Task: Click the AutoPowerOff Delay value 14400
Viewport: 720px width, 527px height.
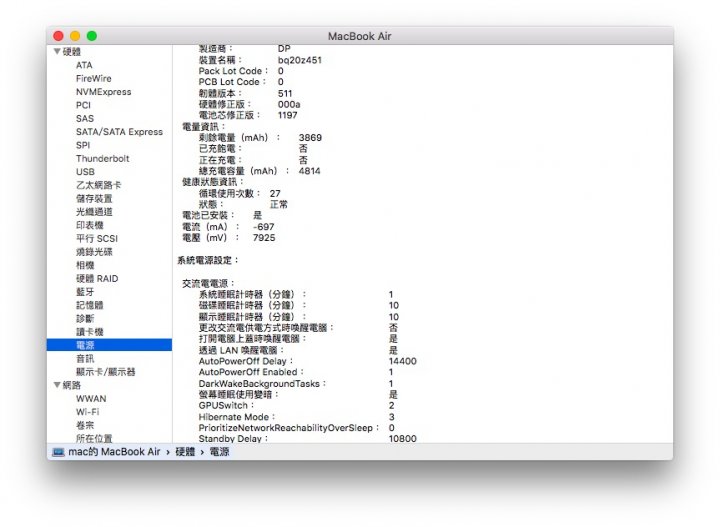Action: point(402,361)
